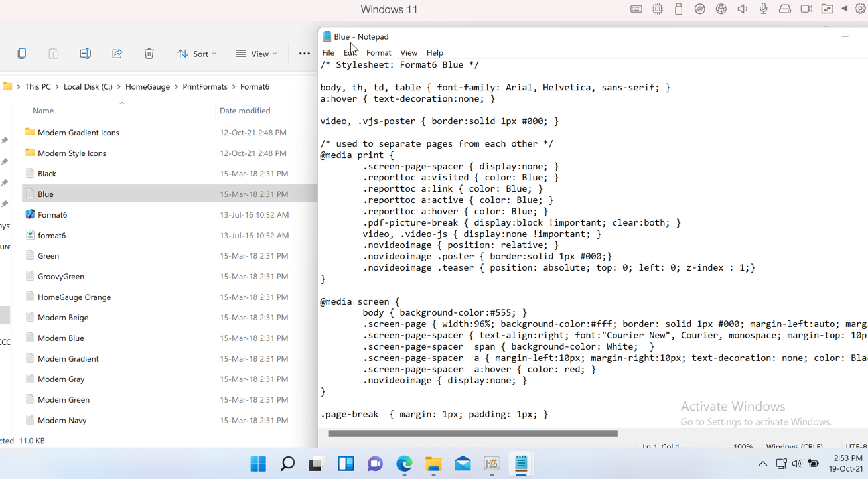Launch Microsoft Edge from the taskbar

pyautogui.click(x=404, y=464)
